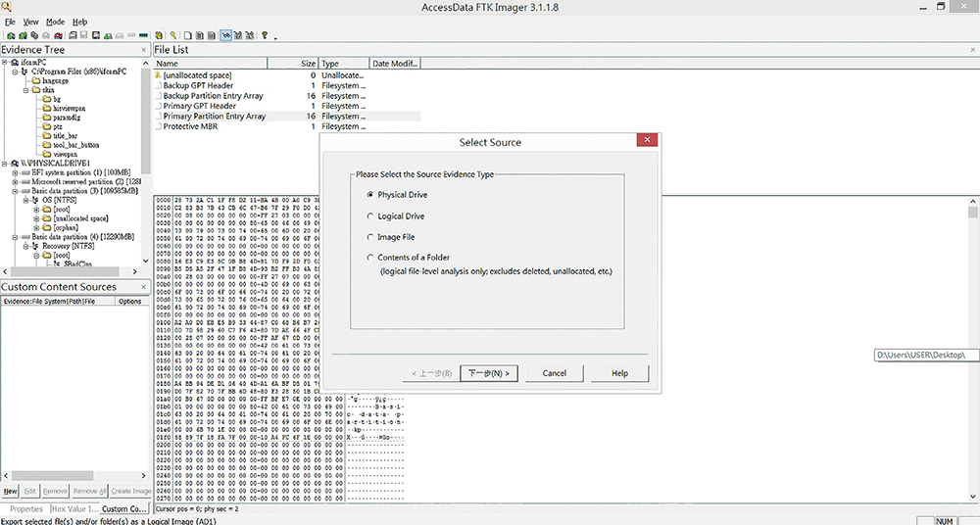Image resolution: width=980 pixels, height=525 pixels.
Task: Click the Remove All button
Action: click(90, 492)
